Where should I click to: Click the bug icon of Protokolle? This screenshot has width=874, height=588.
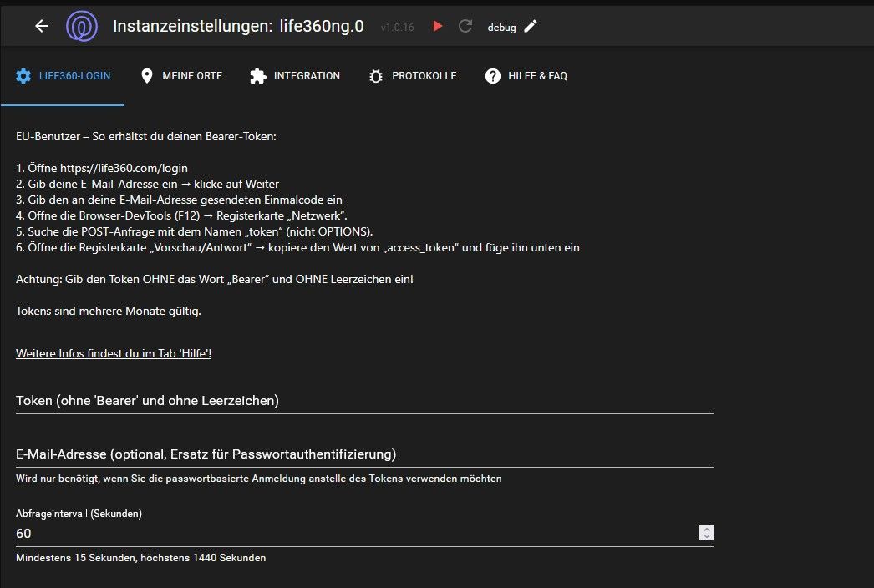(376, 76)
